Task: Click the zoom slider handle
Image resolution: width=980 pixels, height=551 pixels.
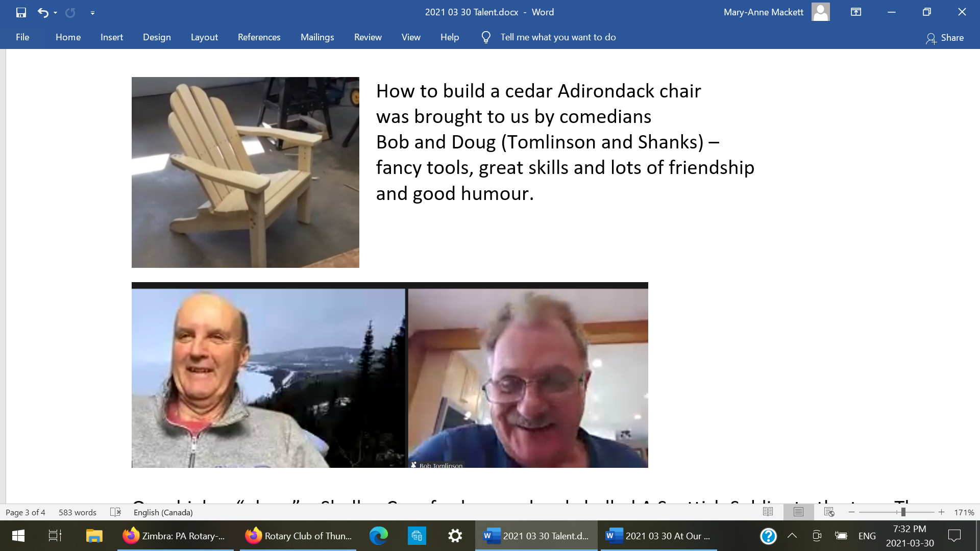Action: pos(903,512)
